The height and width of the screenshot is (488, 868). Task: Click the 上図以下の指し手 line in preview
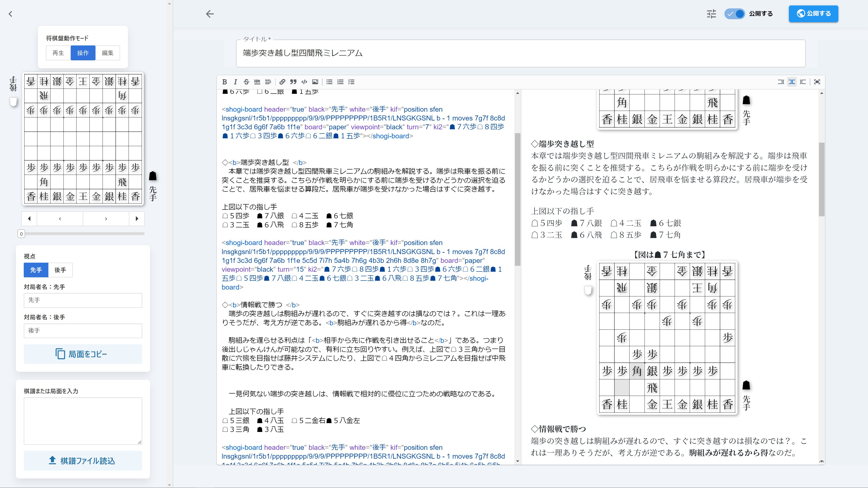click(562, 211)
